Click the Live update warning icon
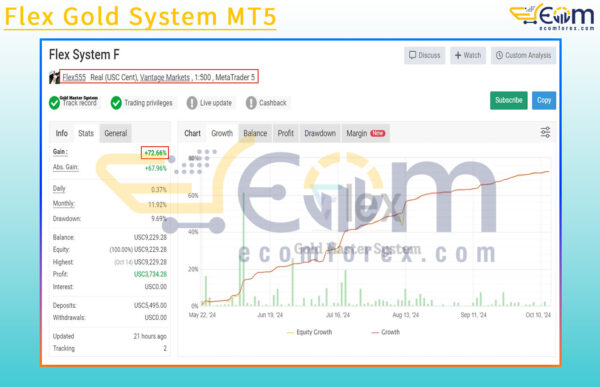This screenshot has height=387, width=600. click(192, 103)
